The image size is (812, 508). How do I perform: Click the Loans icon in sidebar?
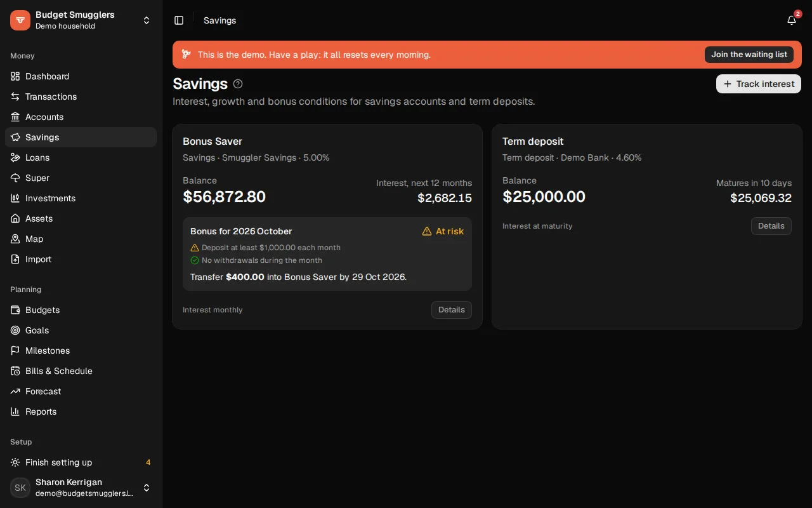[x=15, y=157]
